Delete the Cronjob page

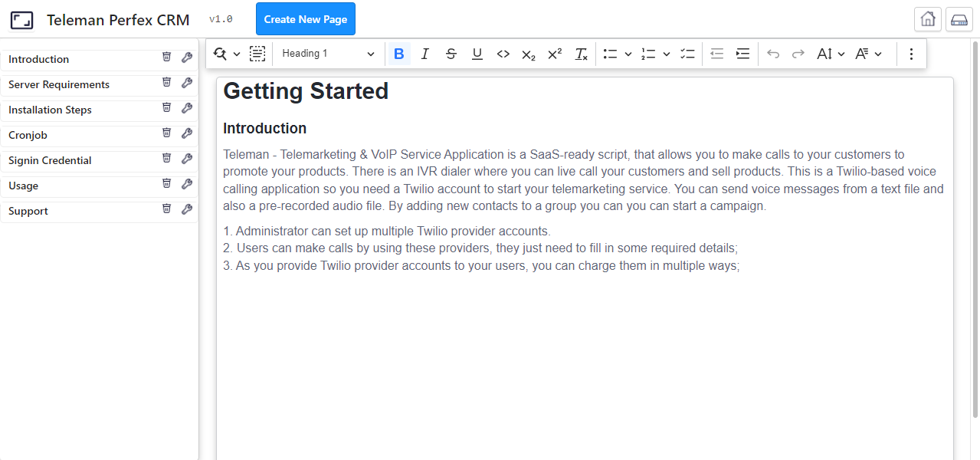(x=166, y=133)
